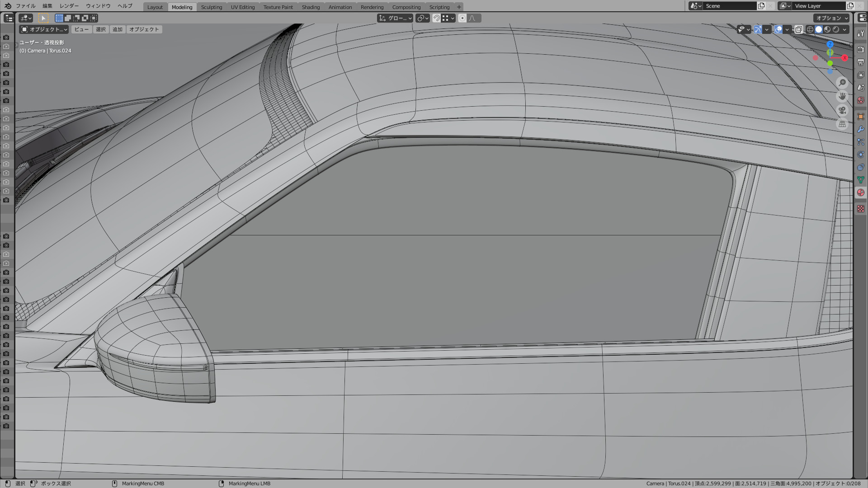
Task: Open the Object Constraints properties tab
Action: (x=861, y=167)
